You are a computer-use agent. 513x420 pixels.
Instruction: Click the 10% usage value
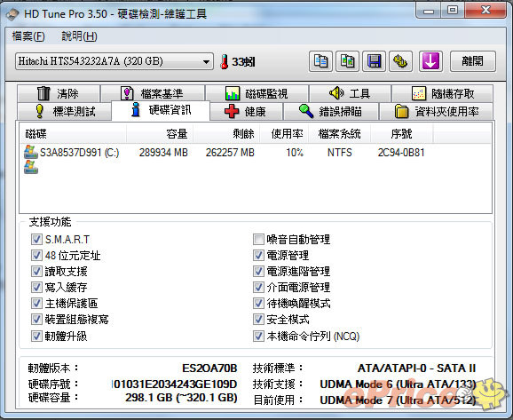295,153
